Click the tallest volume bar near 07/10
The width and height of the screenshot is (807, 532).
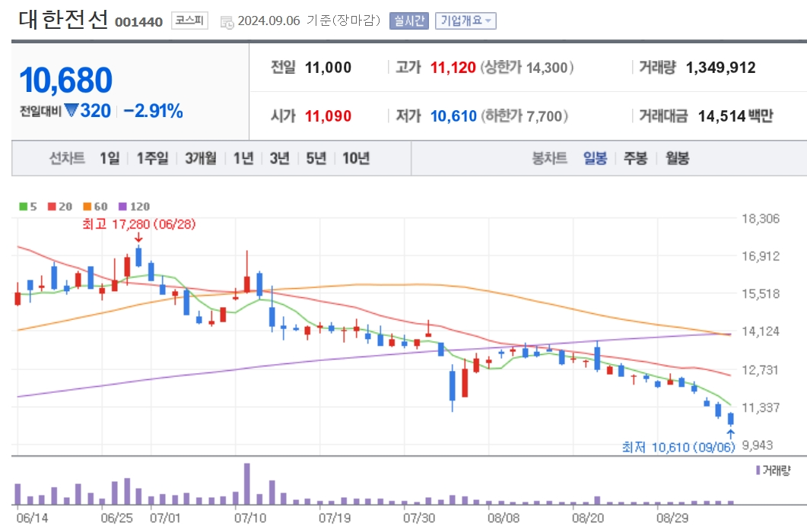[x=247, y=483]
